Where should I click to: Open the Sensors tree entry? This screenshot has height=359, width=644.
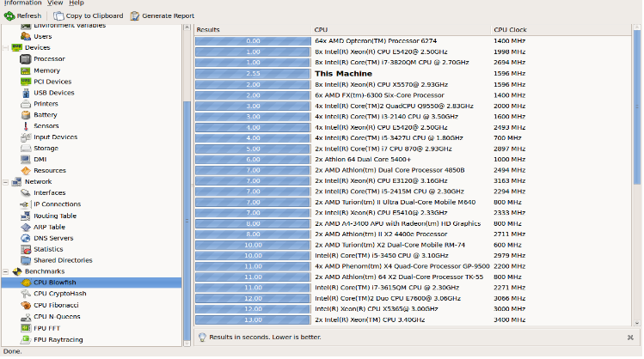pyautogui.click(x=46, y=126)
